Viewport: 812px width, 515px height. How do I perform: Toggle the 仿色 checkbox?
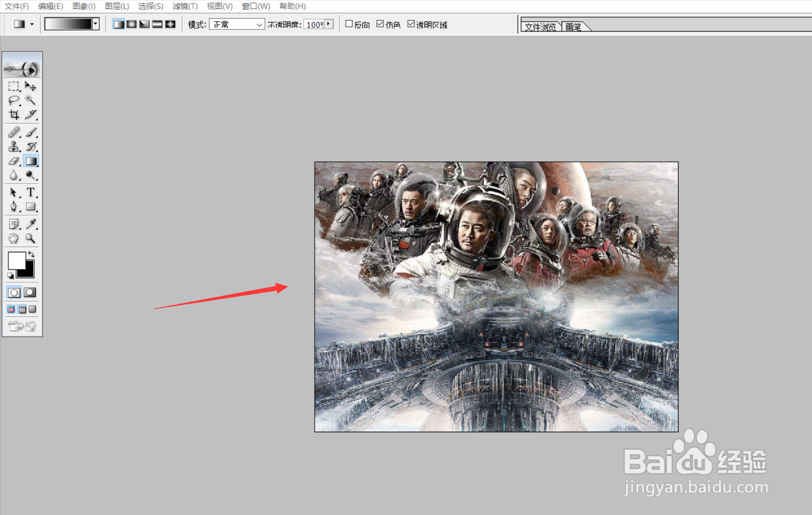coord(380,24)
